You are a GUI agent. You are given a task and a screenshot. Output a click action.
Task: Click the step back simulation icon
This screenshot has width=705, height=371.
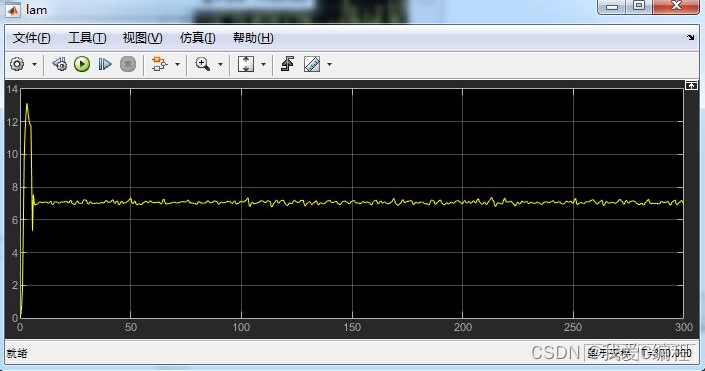point(59,64)
